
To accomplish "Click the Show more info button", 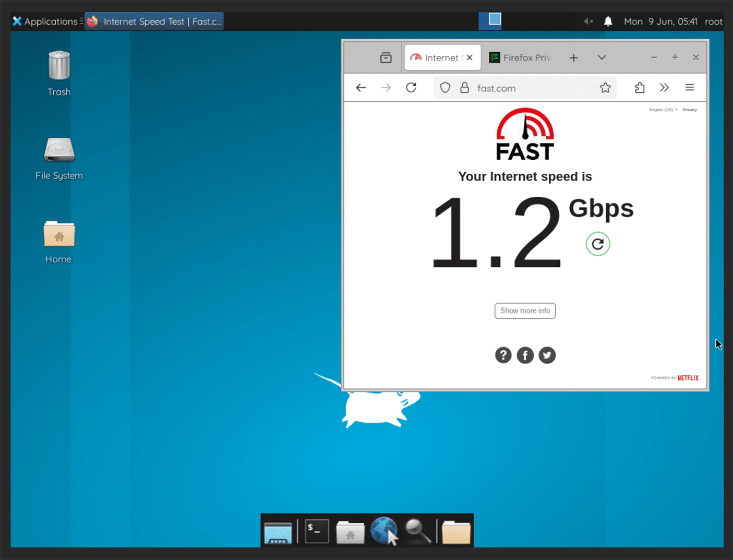I will 525,311.
